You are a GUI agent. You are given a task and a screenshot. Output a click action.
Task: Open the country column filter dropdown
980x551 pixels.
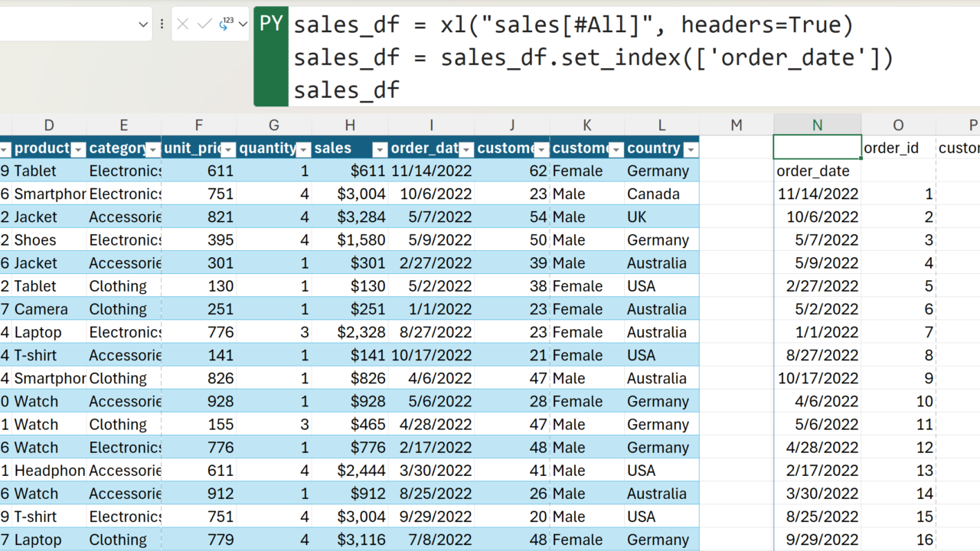691,149
